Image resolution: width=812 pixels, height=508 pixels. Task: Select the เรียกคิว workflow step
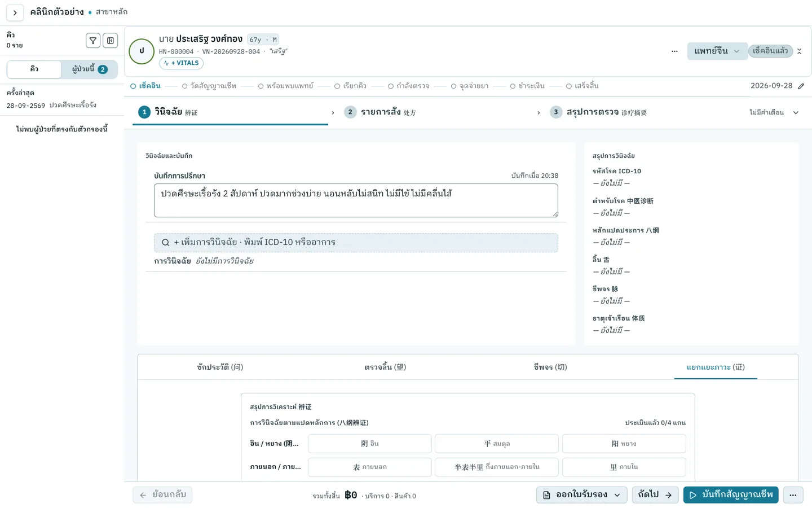click(350, 86)
